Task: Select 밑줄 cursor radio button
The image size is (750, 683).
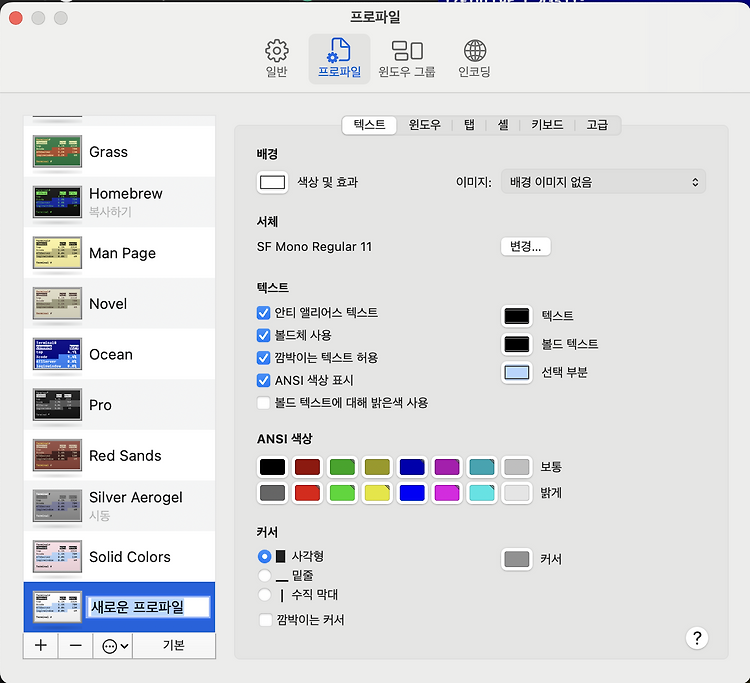Action: tap(264, 575)
